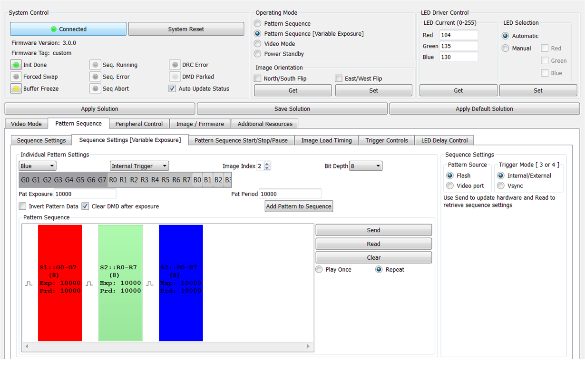Click the DMD Parked status indicator
The width and height of the screenshot is (585, 392).
175,77
